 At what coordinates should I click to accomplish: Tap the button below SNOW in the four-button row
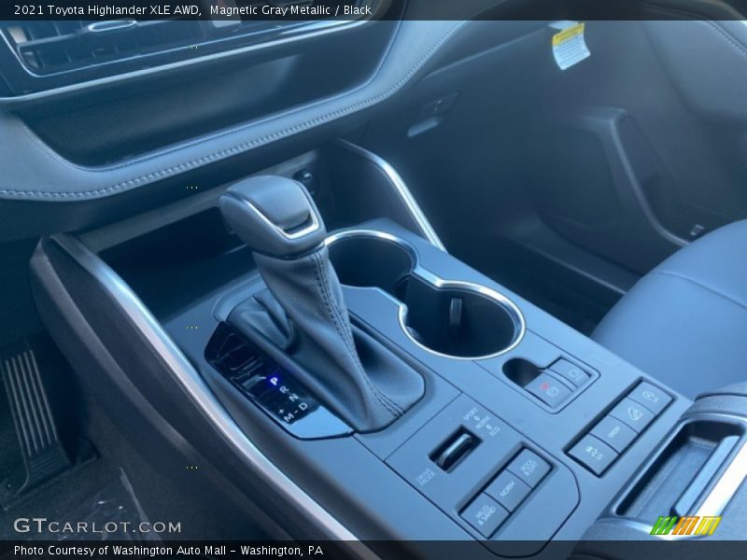[x=593, y=454]
